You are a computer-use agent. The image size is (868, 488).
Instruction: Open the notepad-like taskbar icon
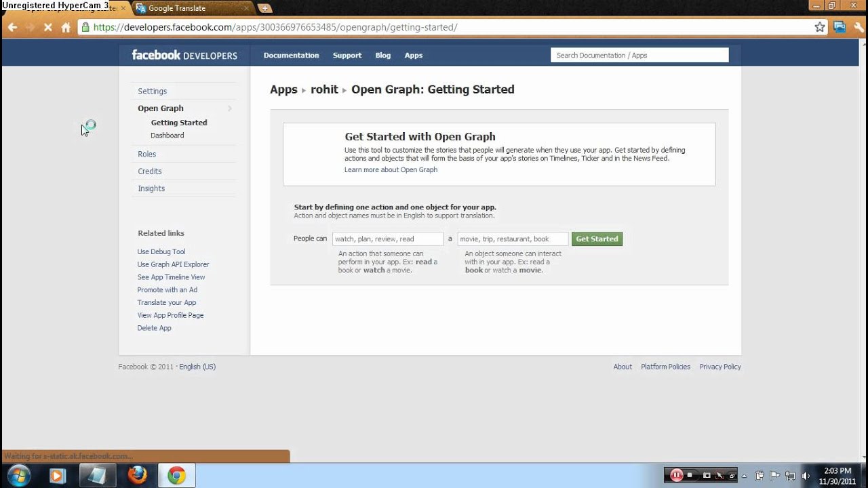click(97, 476)
